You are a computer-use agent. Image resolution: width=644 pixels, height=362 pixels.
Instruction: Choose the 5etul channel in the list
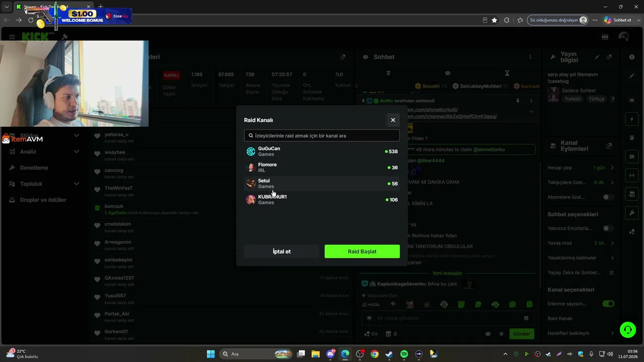coord(322,184)
